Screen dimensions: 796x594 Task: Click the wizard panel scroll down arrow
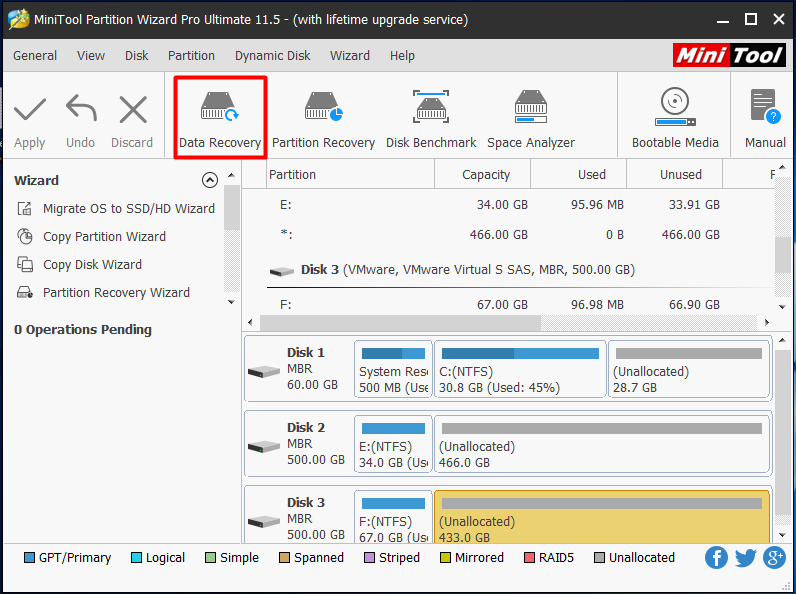tap(231, 302)
